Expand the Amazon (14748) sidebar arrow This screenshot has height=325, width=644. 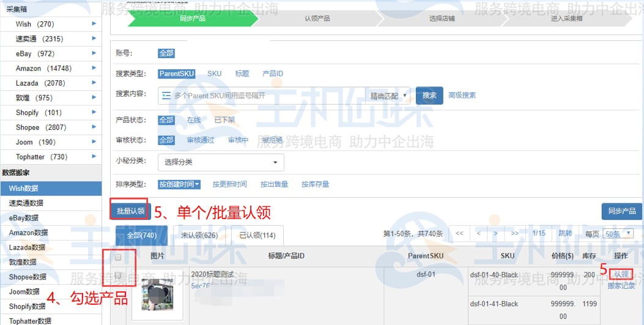pos(94,68)
